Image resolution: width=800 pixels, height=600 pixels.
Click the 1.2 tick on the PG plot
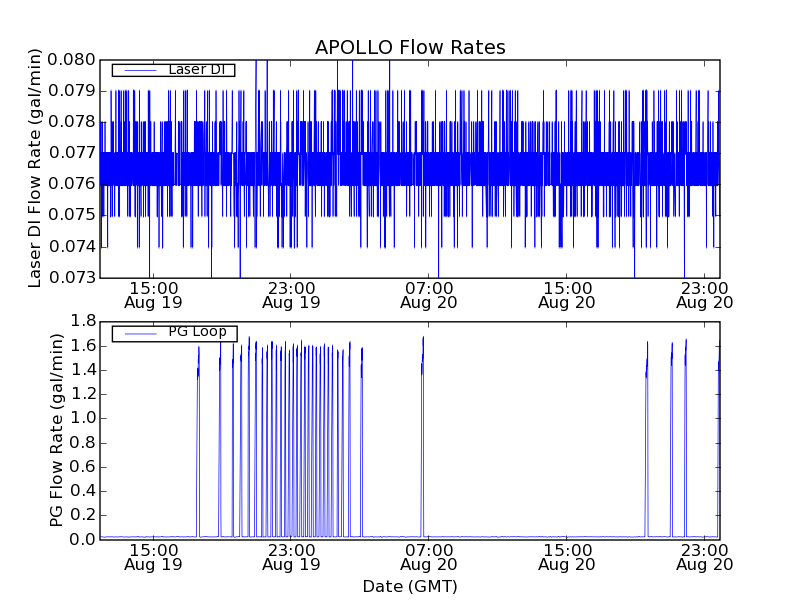coord(83,394)
